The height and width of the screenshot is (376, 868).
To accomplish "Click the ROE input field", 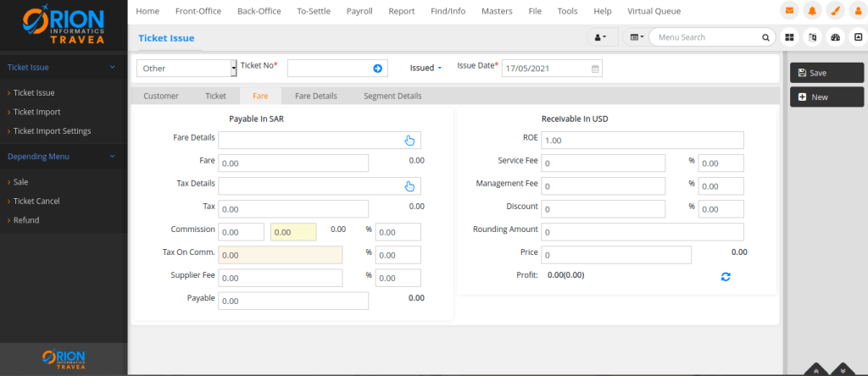I will click(x=643, y=141).
